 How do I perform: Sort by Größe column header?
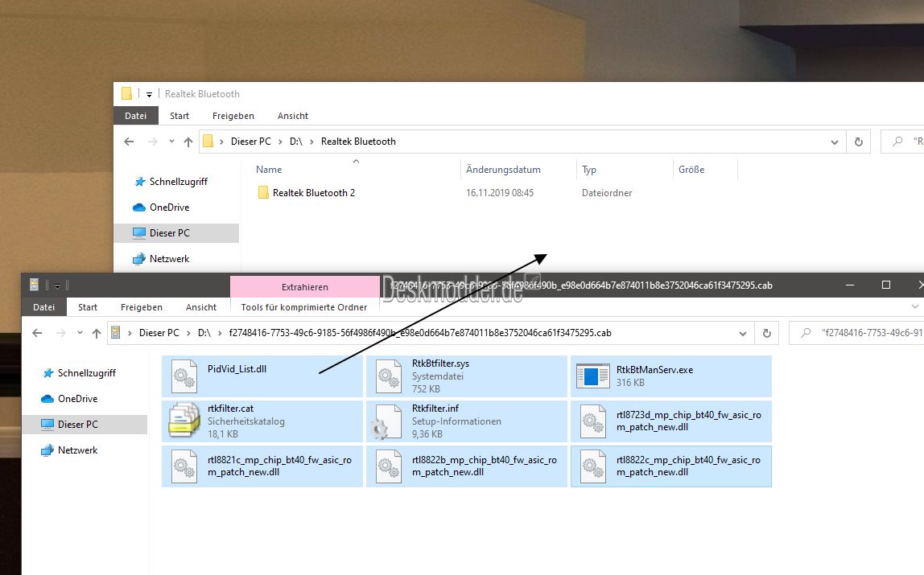[691, 170]
